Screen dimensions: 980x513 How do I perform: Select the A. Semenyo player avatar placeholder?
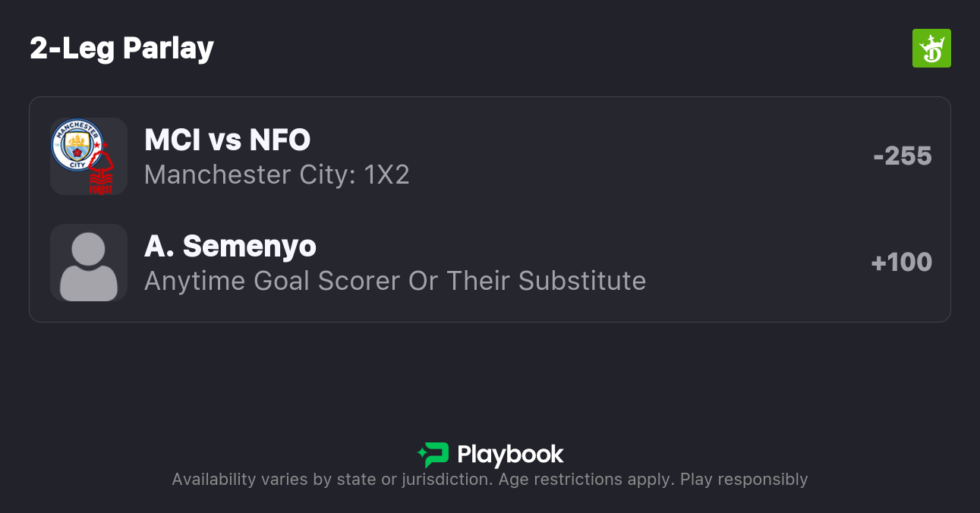point(89,263)
